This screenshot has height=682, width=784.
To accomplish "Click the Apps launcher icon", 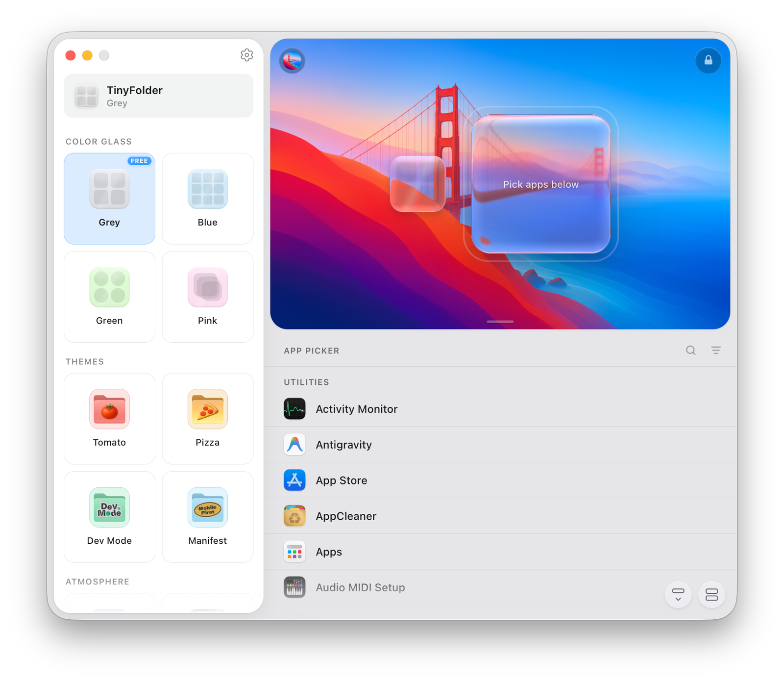I will (294, 552).
